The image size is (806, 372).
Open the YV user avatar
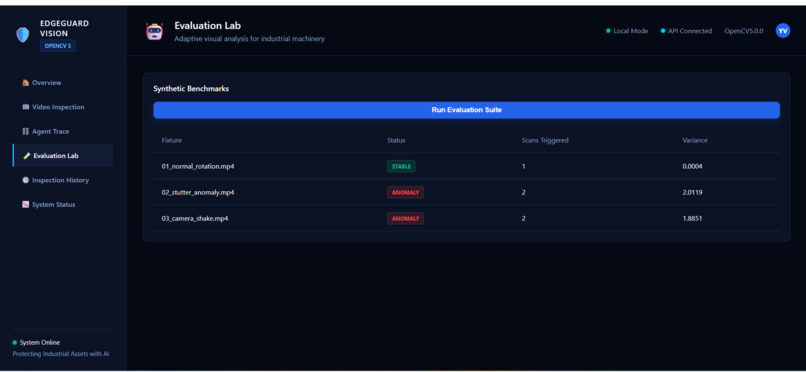782,31
